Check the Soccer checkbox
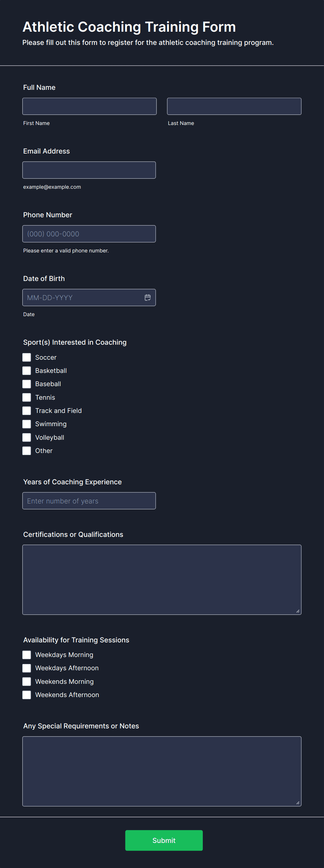 coord(26,357)
